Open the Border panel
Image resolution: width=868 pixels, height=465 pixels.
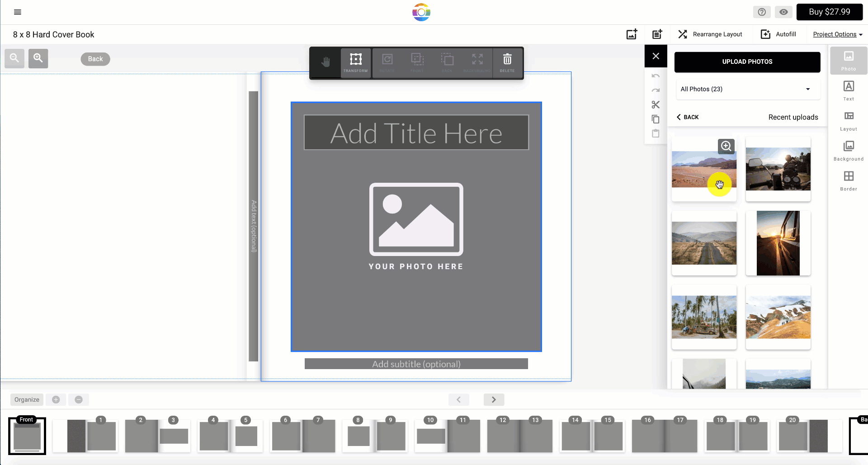coord(848,180)
